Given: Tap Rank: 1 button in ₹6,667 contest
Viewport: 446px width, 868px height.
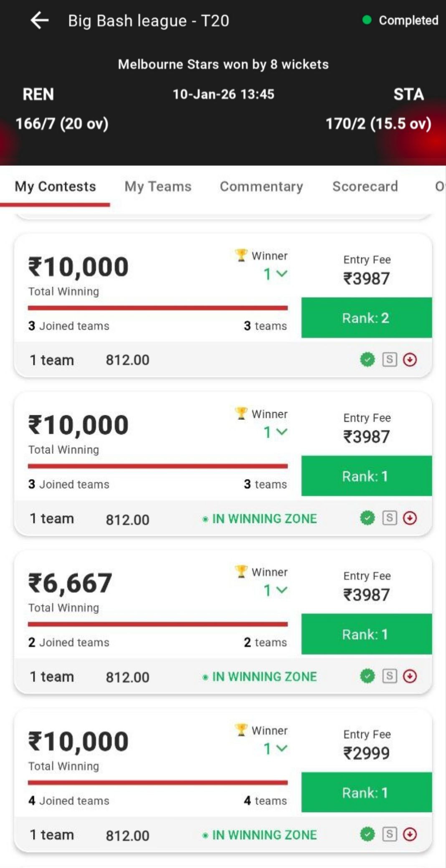Looking at the screenshot, I should coord(366,634).
